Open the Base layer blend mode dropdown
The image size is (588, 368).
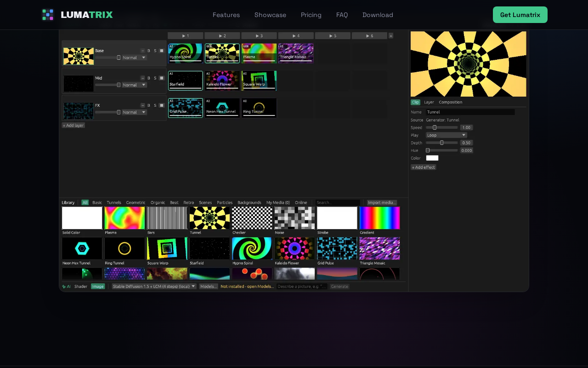134,57
